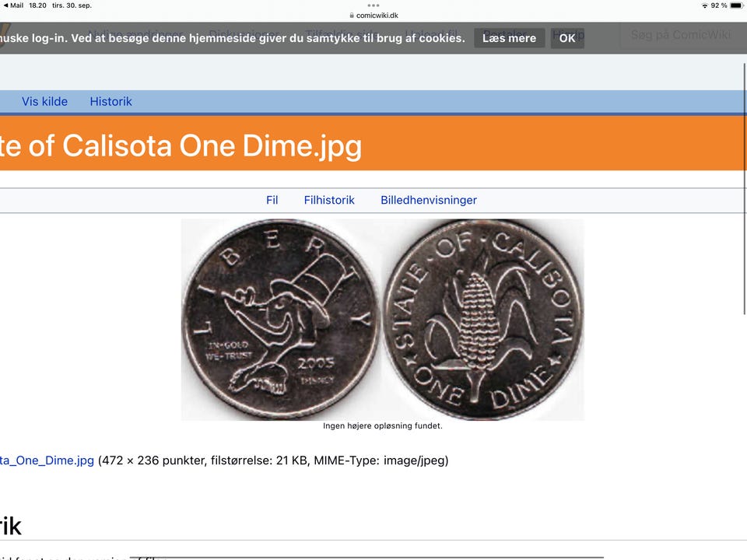Click the Calisota One Dime.jpg page title
The image size is (747, 560).
(181, 145)
